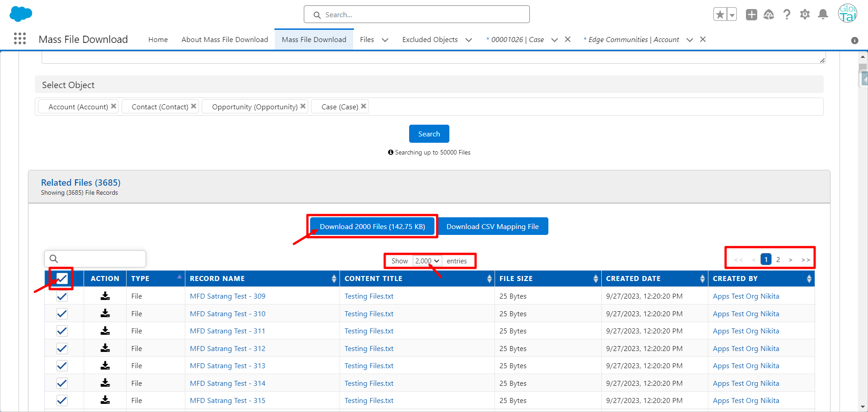
Task: Close the Edge Communities Account tab
Action: (x=703, y=39)
